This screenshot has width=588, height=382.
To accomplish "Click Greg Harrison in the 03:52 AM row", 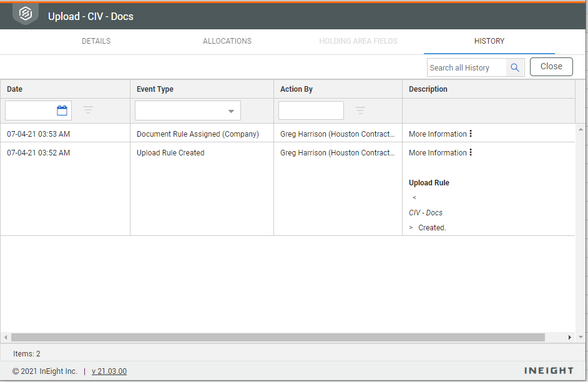I will coord(337,152).
